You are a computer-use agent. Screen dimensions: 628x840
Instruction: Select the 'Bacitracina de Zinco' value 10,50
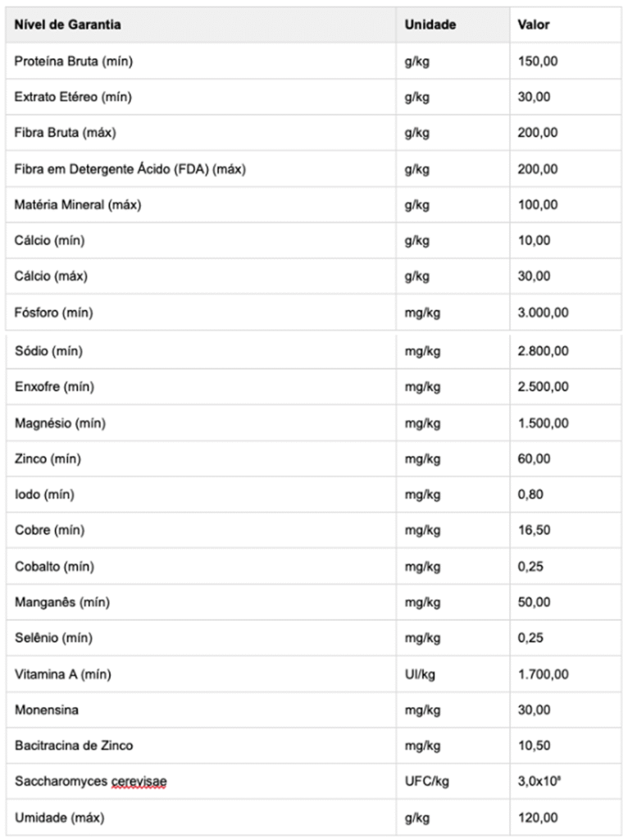click(534, 745)
